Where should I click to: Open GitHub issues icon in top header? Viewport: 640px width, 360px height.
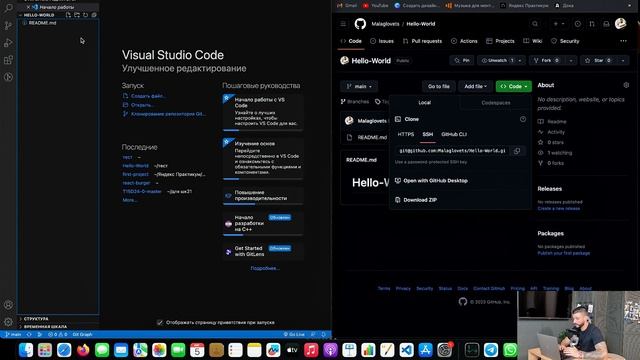tap(578, 24)
